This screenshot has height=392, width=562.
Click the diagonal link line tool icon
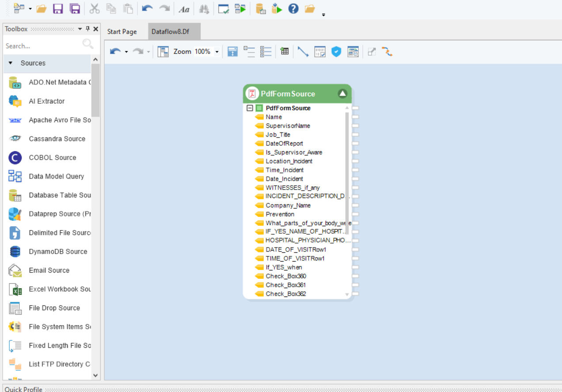pos(303,52)
